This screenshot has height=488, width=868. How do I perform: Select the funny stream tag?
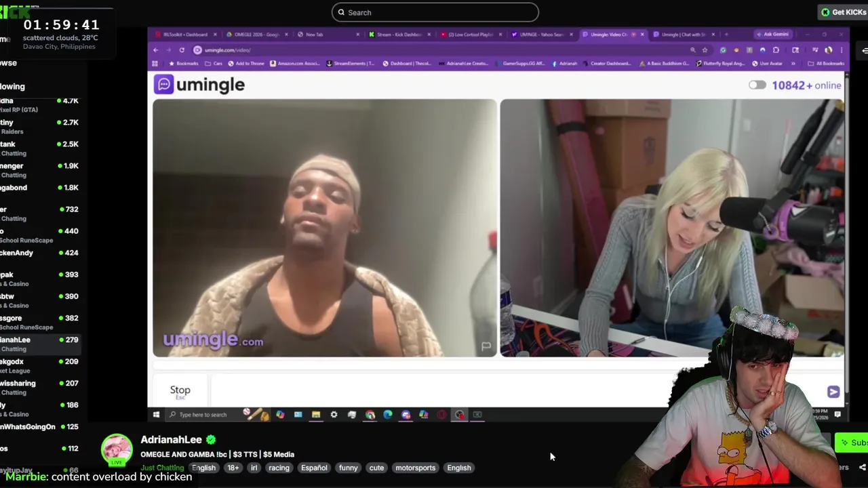click(x=348, y=468)
